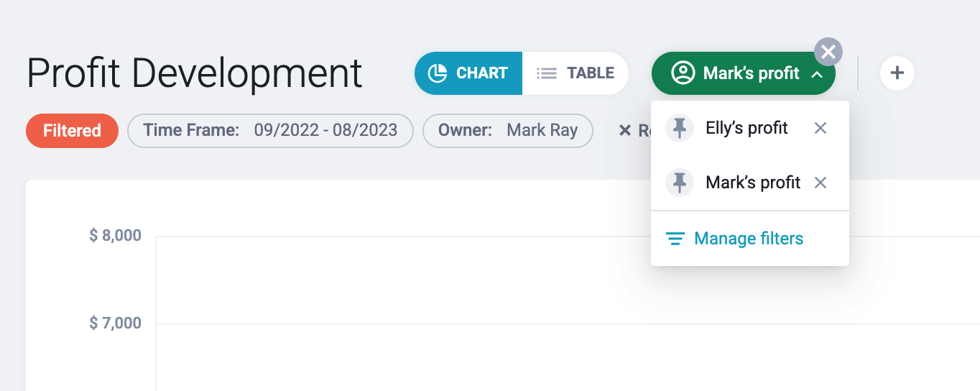
Task: Click the gray X badge above Mark's profit
Action: [828, 52]
